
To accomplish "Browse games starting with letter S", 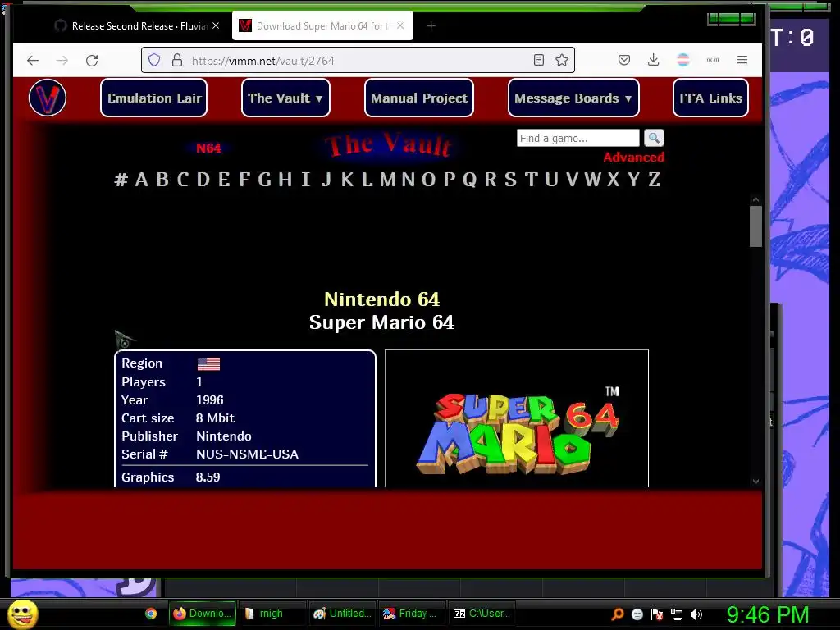I will (510, 180).
